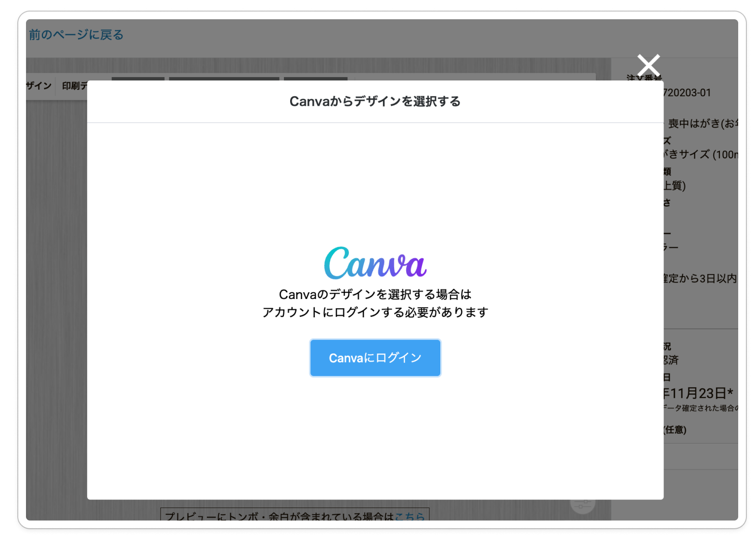
Task: Click the はがきサイズ (100 size text
Action: pos(700,155)
